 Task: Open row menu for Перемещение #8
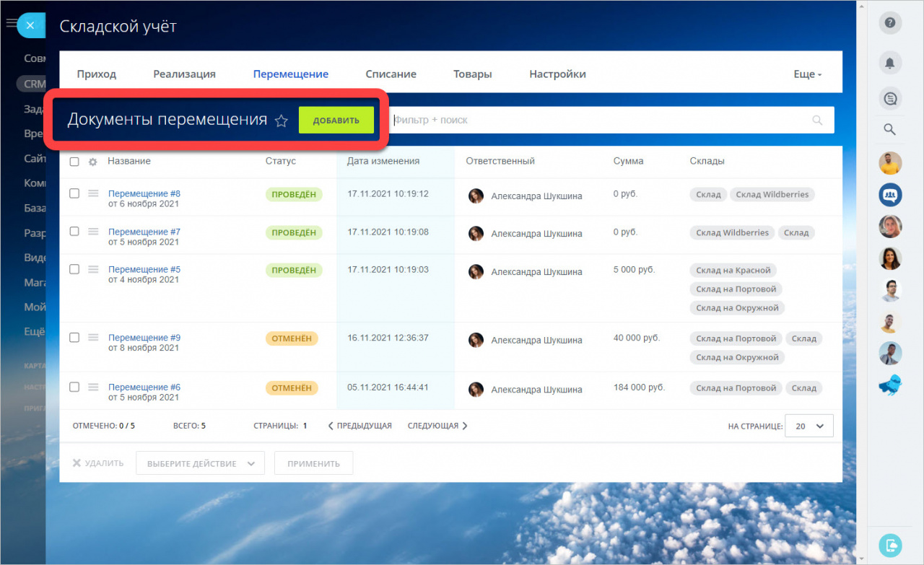(93, 193)
